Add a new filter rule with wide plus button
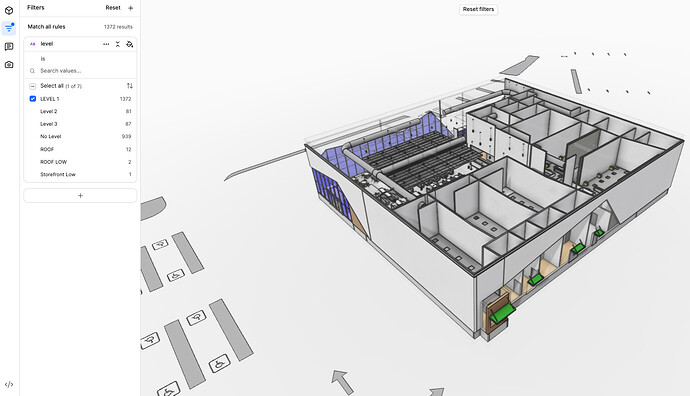 pyautogui.click(x=80, y=195)
